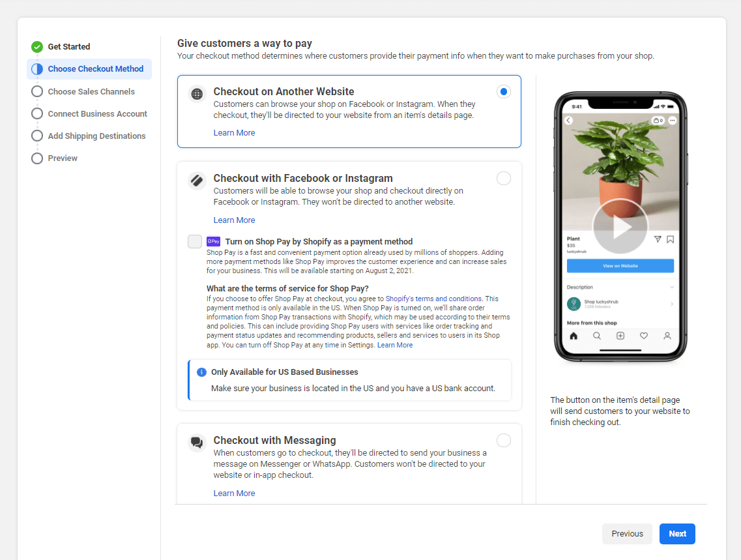Select Checkout with Facebook or Instagram radio button
741x560 pixels.
pos(504,179)
